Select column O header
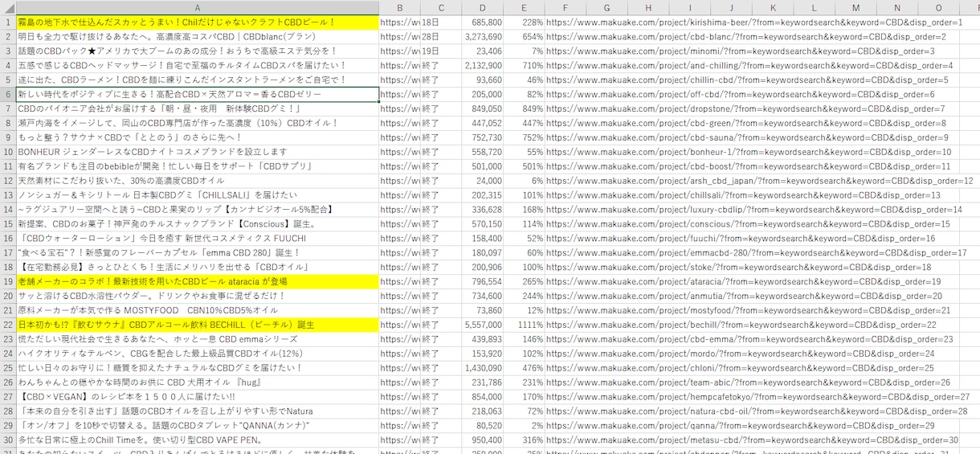980x454 pixels. 938,7
